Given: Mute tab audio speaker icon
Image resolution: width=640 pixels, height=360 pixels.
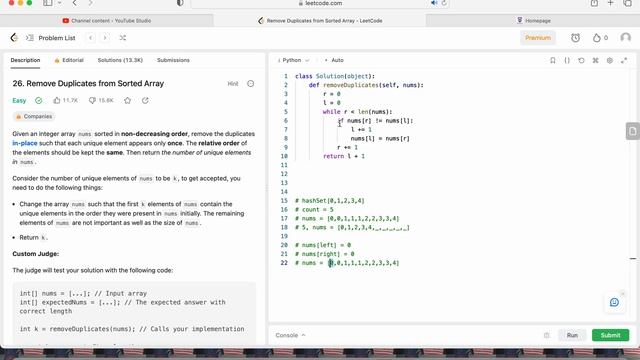Looking at the screenshot, I should pyautogui.click(x=434, y=3).
